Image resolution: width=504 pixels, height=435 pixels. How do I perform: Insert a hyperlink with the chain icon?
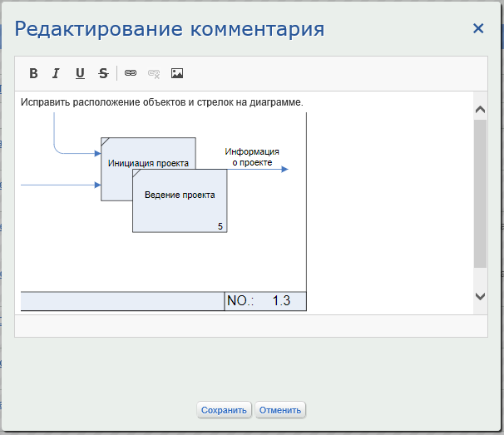(x=131, y=73)
